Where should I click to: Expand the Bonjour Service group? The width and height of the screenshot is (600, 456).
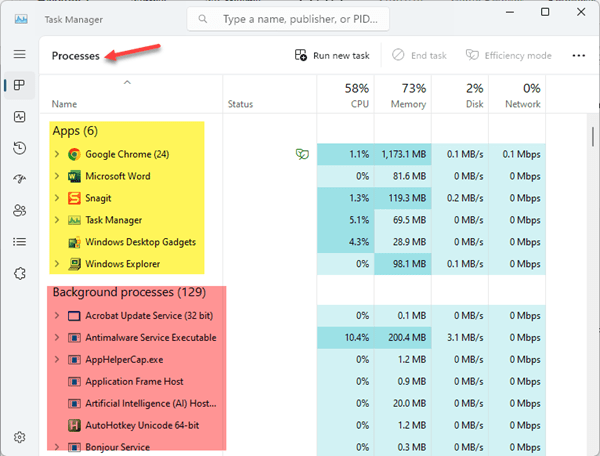(57, 447)
